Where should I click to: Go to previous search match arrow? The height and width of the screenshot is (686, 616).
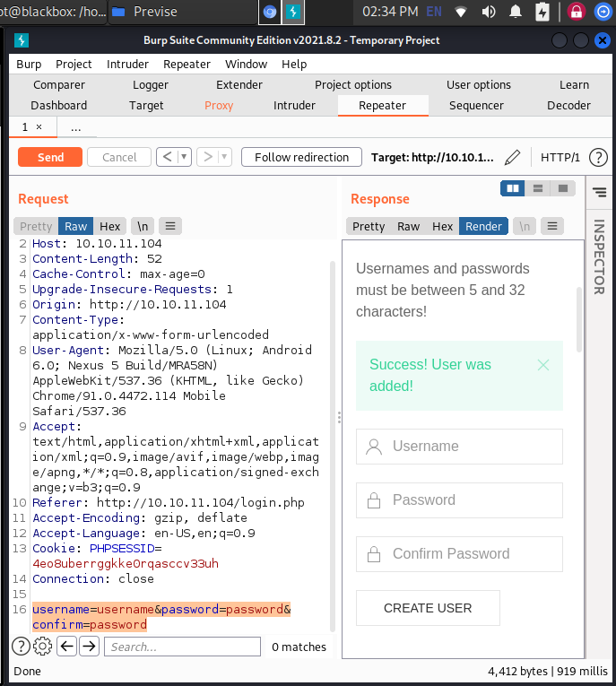click(66, 647)
